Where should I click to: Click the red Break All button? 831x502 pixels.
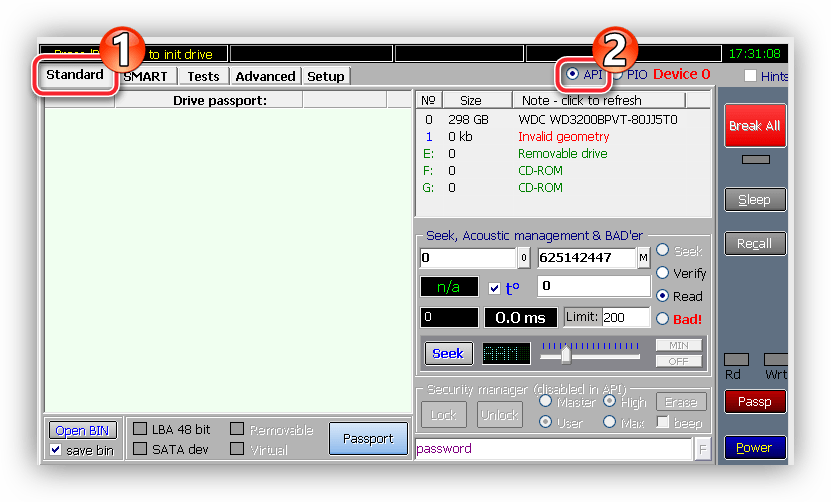point(755,126)
